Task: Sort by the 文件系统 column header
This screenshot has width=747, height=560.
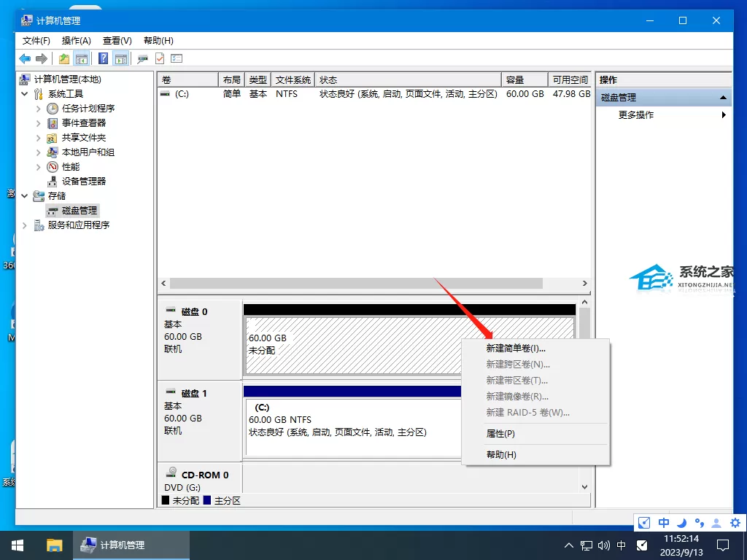Action: pos(293,79)
